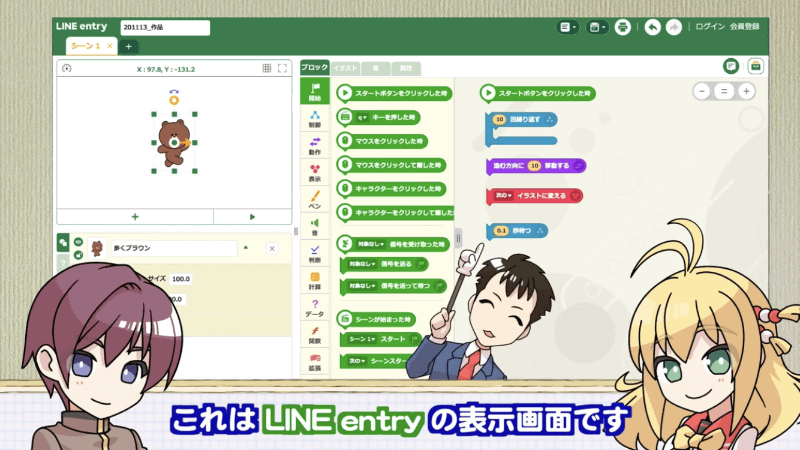
Task: Select マウスをクリックした時 palette block
Action: [x=382, y=141]
